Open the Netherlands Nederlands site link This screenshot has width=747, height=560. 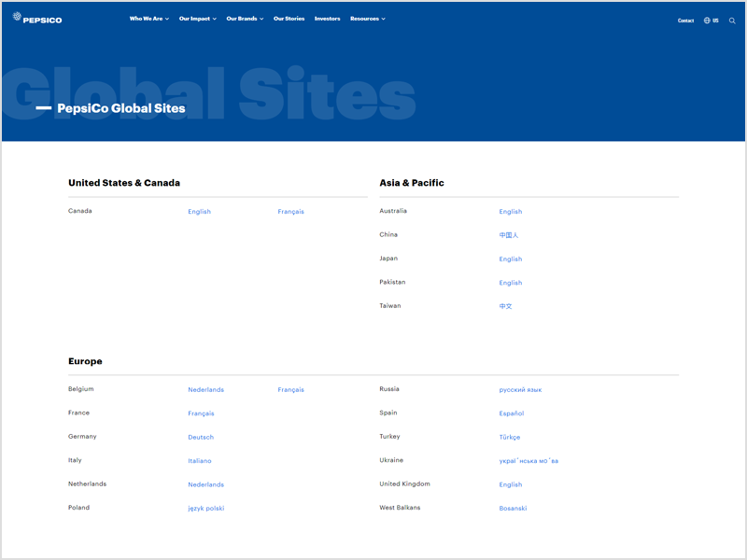[x=205, y=484]
